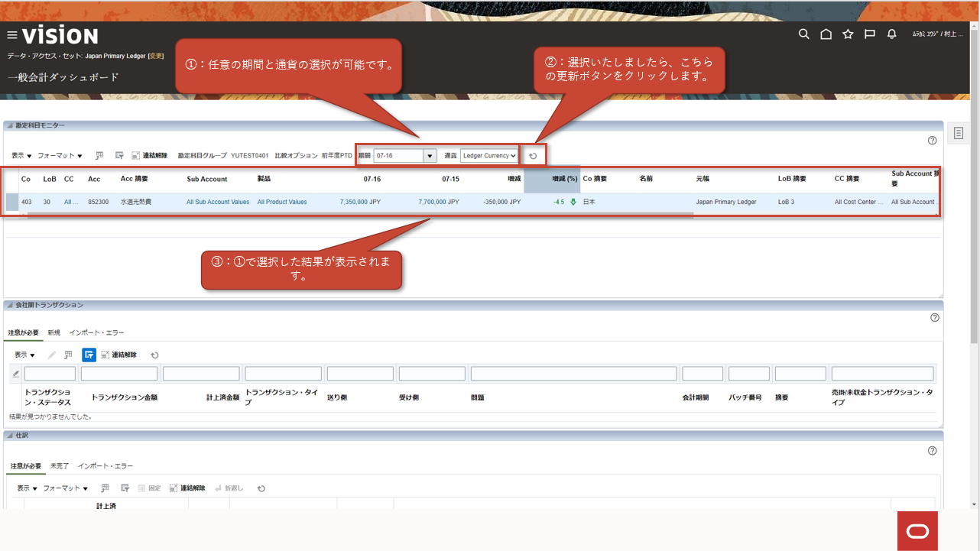This screenshot has width=980, height=551.
Task: Click the All... CC link in row 403
Action: pyautogui.click(x=71, y=202)
